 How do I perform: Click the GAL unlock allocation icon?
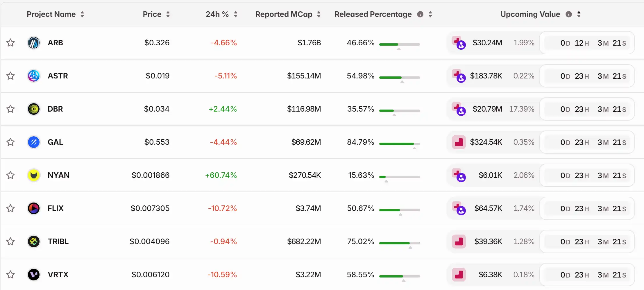click(459, 142)
